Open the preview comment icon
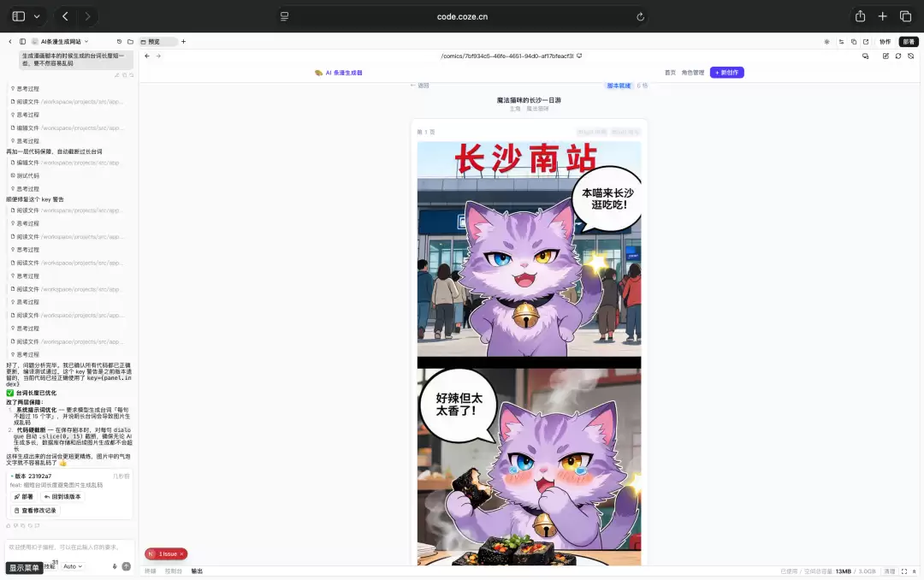 pos(865,56)
